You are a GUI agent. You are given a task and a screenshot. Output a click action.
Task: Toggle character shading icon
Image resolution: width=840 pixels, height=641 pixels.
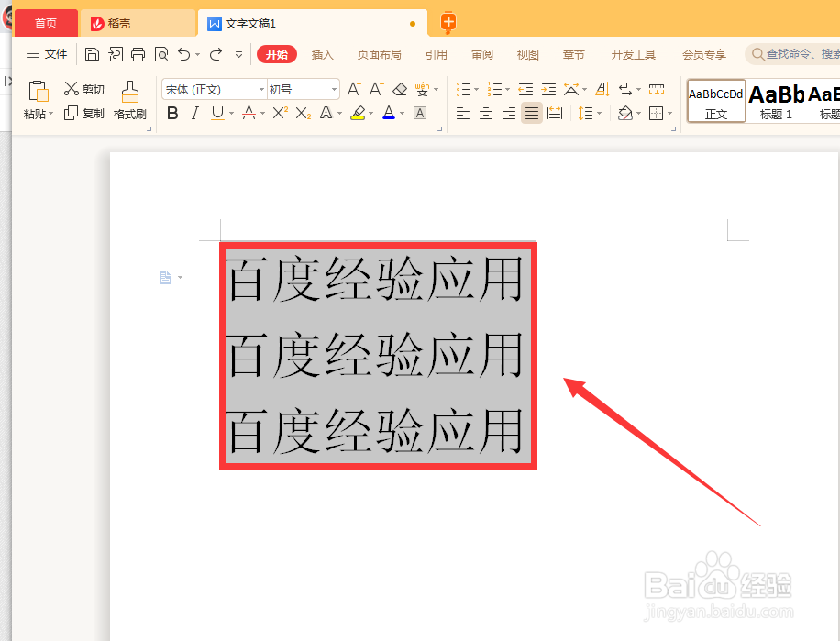click(420, 113)
